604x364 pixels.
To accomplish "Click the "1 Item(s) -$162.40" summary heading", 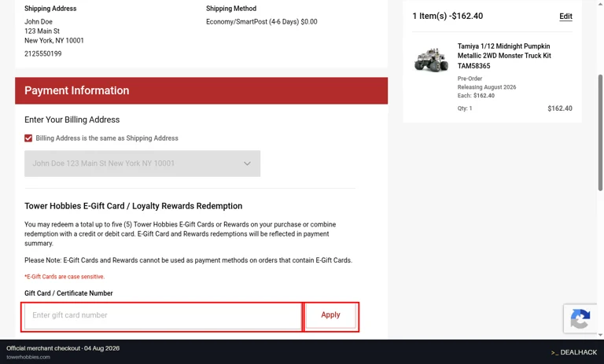I will pyautogui.click(x=447, y=16).
